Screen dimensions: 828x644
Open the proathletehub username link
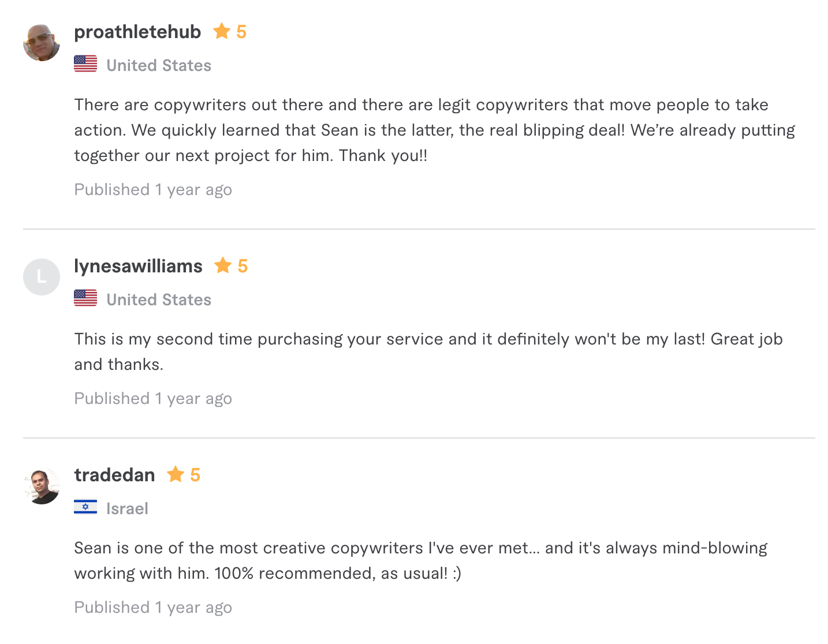137,32
